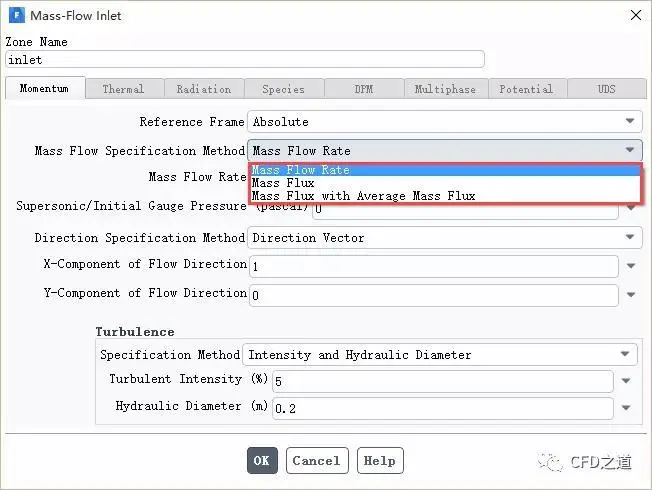Expand X-Component of Flow Direction arrow
Viewport: 652px width, 490px height.
(631, 266)
